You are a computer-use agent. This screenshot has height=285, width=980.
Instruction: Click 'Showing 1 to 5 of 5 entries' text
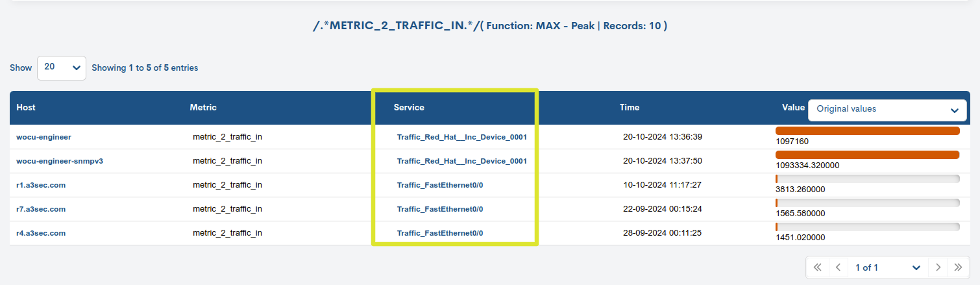pyautogui.click(x=145, y=68)
